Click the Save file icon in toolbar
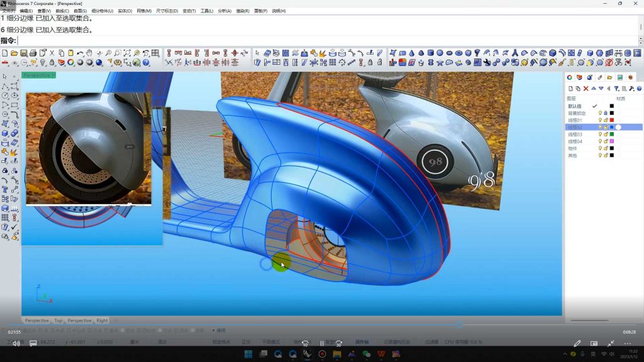The image size is (644, 362). 23,53
